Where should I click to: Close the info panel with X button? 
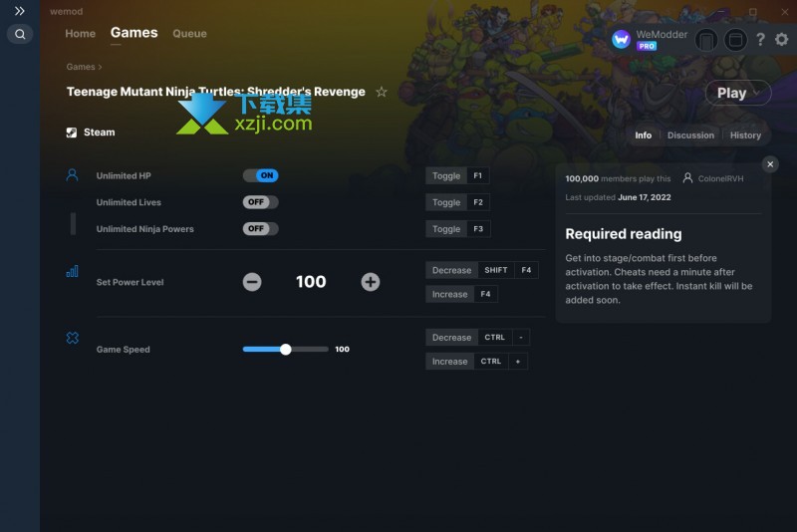[770, 164]
